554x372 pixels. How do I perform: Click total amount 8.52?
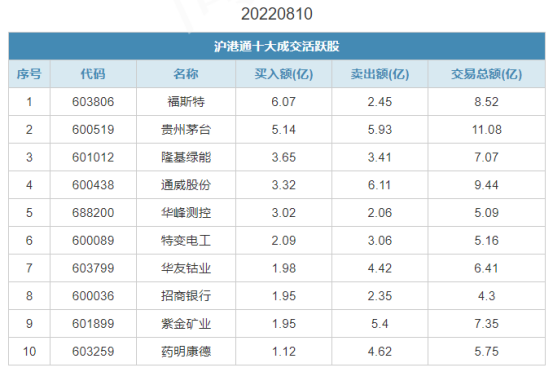click(487, 102)
